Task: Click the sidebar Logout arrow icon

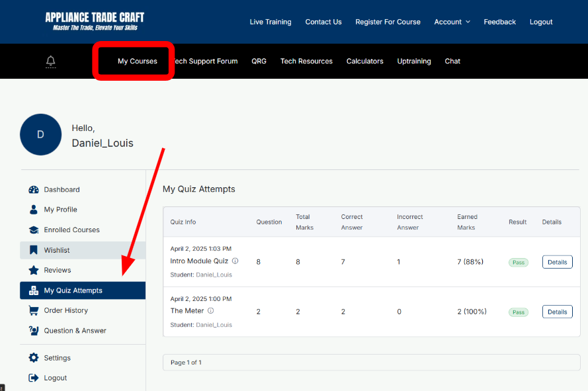Action: pyautogui.click(x=34, y=378)
